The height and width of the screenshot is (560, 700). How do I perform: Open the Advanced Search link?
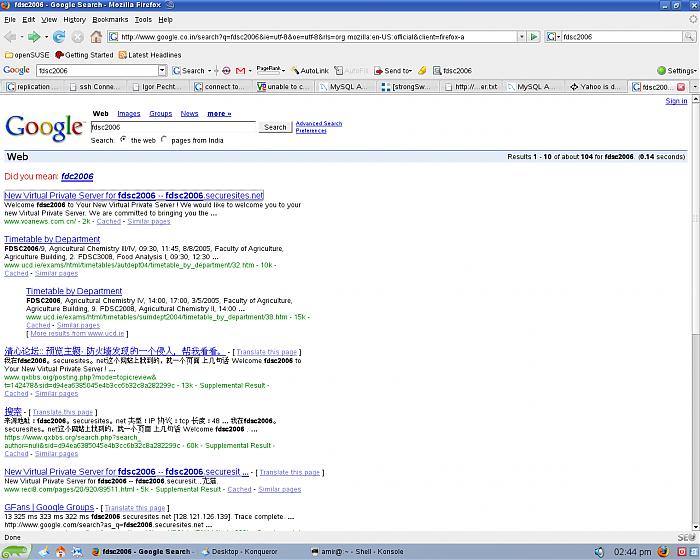click(319, 124)
